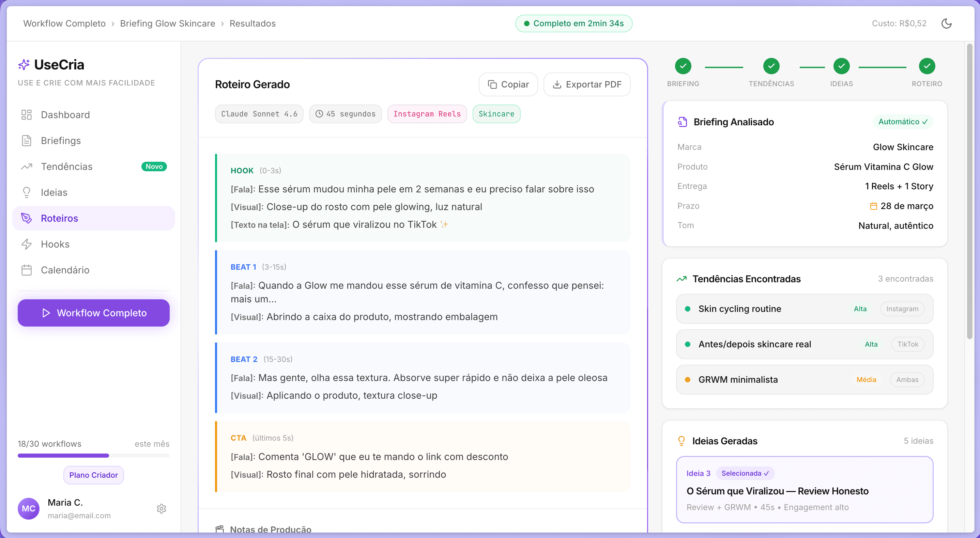This screenshot has height=538, width=980.
Task: Expand the Skin cycling routine trend
Action: (x=803, y=309)
